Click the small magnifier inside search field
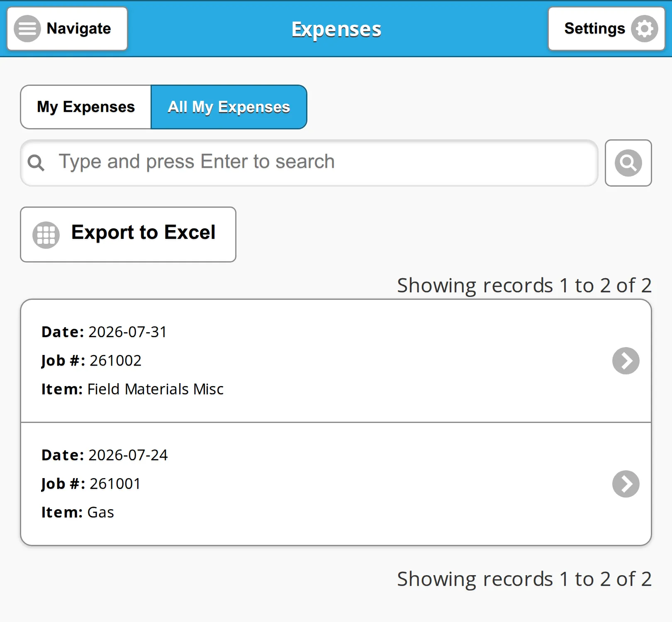 click(x=36, y=163)
